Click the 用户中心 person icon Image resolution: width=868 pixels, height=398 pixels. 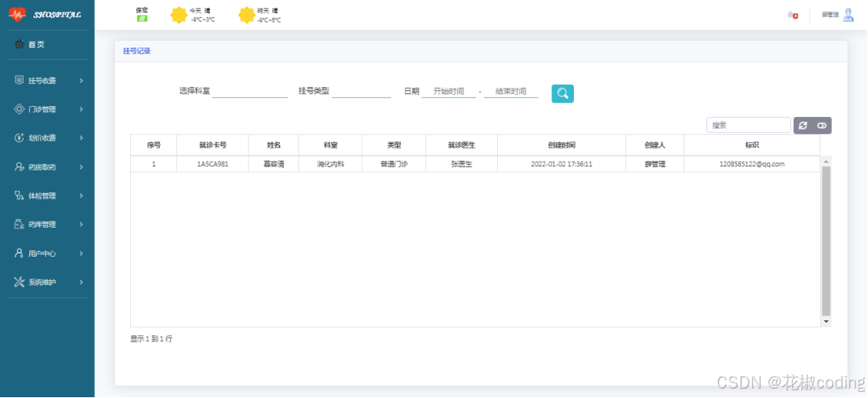pyautogui.click(x=19, y=254)
